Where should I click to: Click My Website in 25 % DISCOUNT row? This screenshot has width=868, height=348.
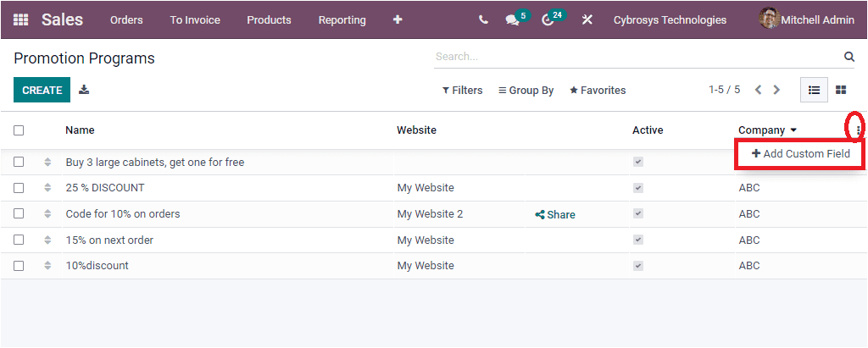pyautogui.click(x=426, y=188)
